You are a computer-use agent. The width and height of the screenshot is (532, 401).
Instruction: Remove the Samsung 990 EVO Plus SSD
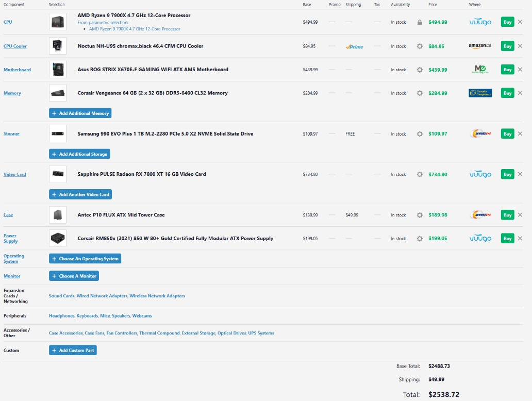click(520, 133)
